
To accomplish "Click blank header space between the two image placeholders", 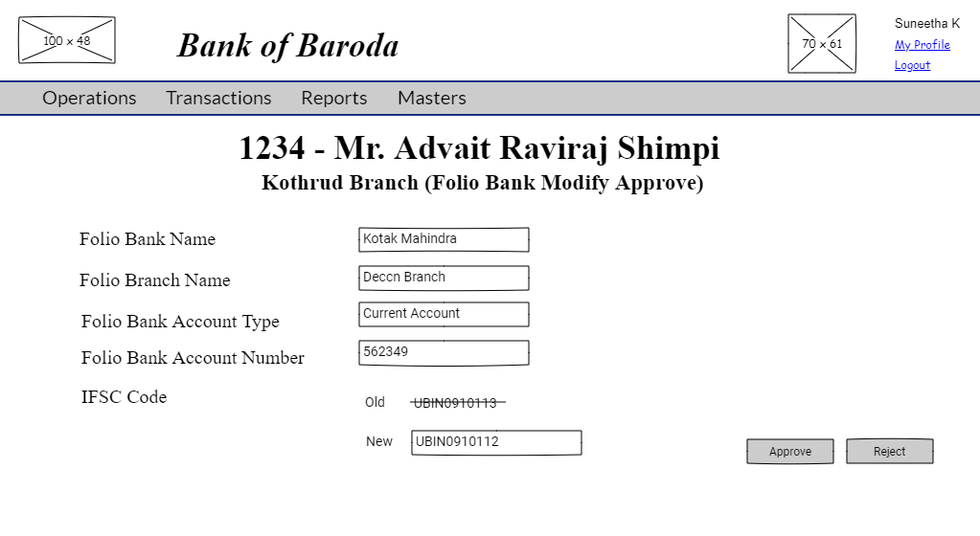I will tap(450, 40).
